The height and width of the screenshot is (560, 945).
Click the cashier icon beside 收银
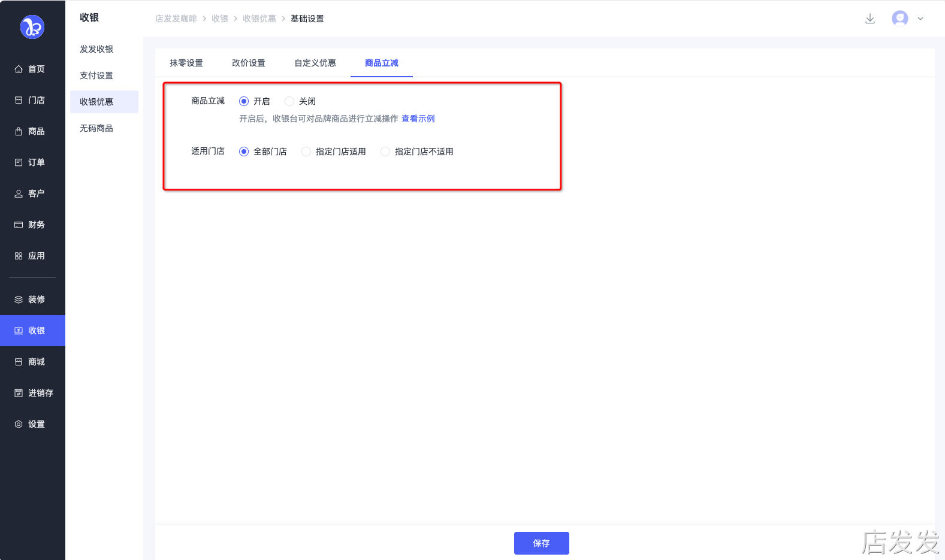tap(19, 331)
